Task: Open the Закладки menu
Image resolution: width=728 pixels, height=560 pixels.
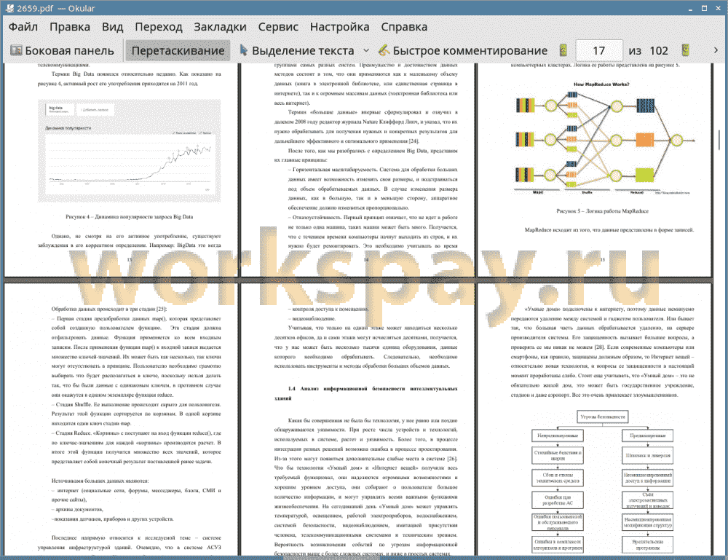Action: click(x=220, y=27)
